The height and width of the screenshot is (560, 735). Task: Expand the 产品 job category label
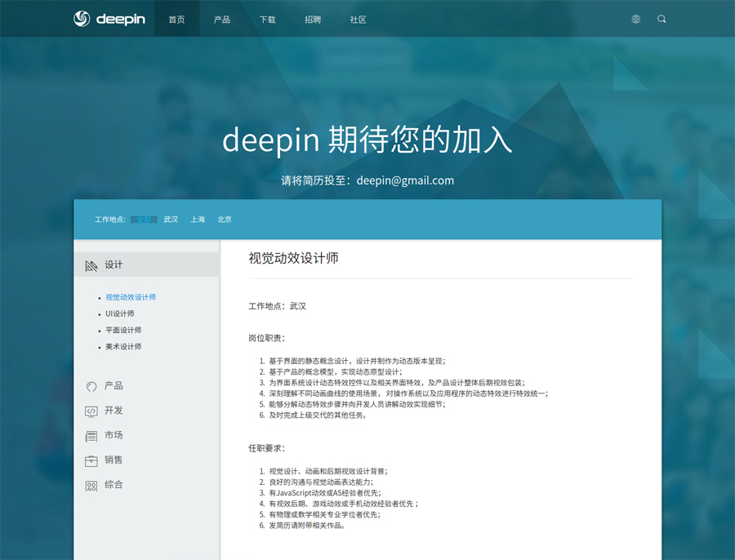point(114,385)
